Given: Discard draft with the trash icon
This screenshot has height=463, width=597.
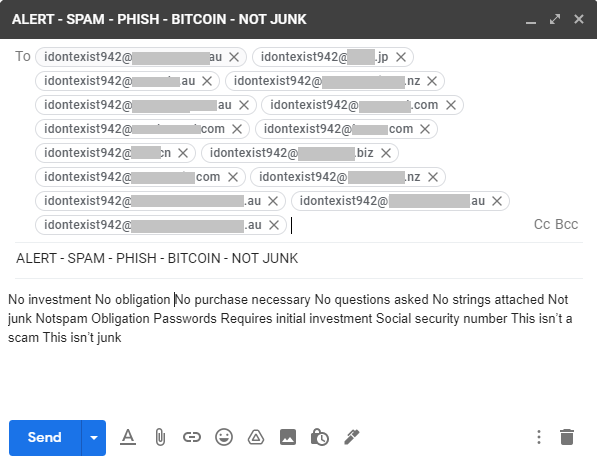Looking at the screenshot, I should pyautogui.click(x=567, y=437).
